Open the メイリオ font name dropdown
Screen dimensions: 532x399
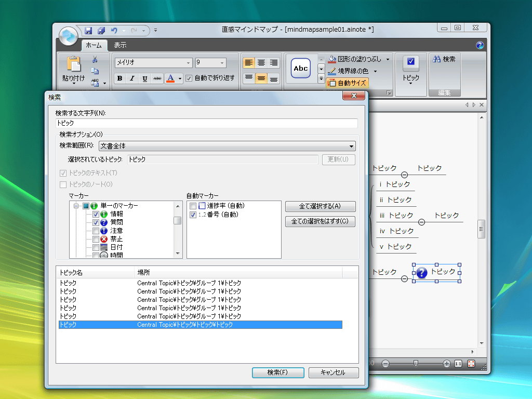click(x=188, y=63)
